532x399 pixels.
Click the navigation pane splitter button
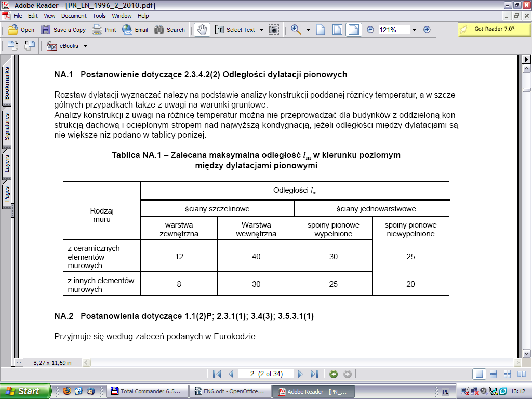[19, 363]
